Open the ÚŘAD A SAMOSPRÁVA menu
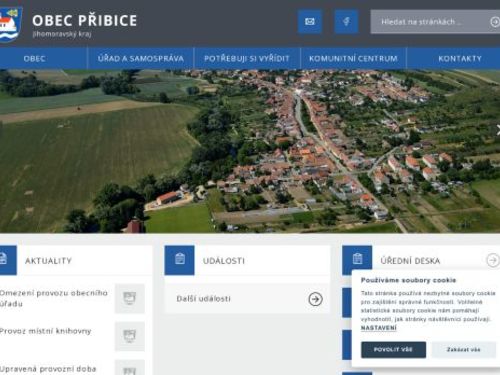The image size is (500, 375). click(141, 59)
